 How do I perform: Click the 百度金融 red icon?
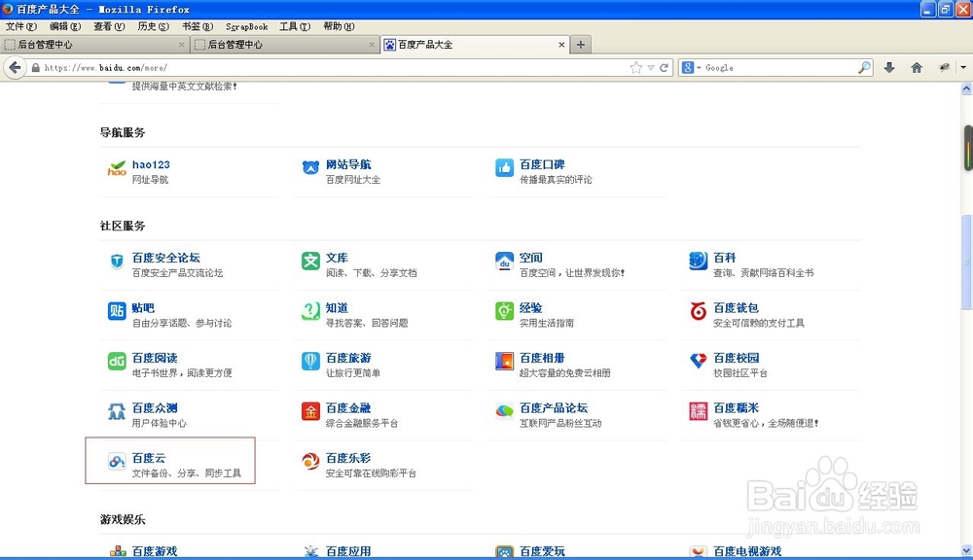[x=310, y=411]
